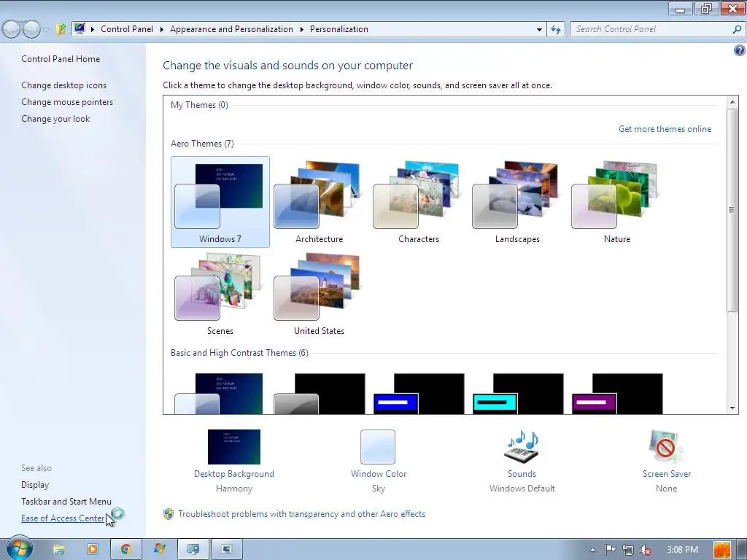Show hidden tray icons arrow
Viewport: 747px width, 560px height.
click(x=592, y=550)
